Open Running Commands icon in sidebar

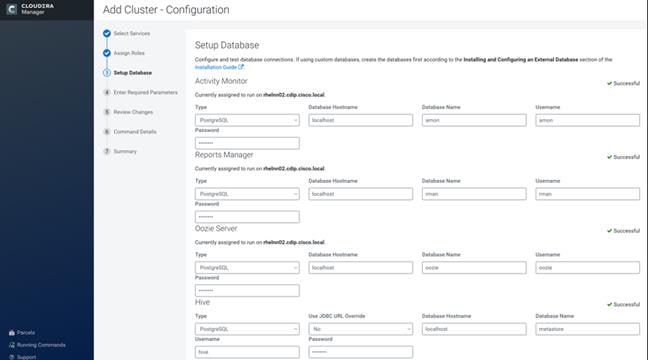(12, 345)
